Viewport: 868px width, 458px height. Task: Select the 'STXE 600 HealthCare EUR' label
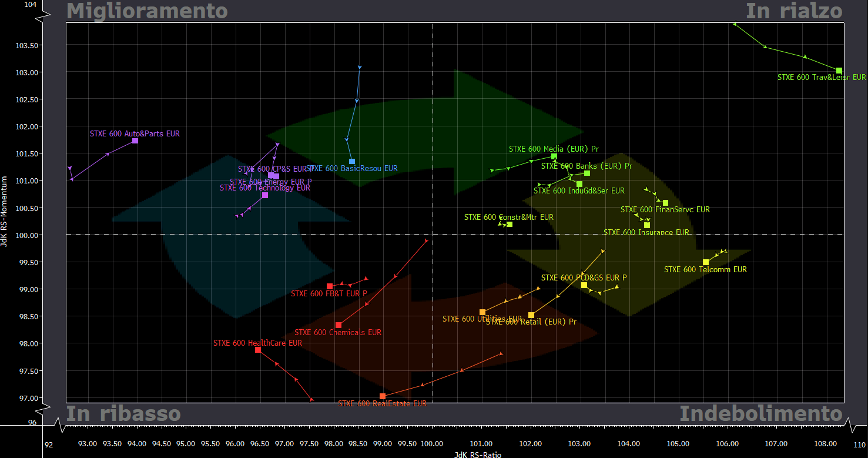(x=257, y=343)
